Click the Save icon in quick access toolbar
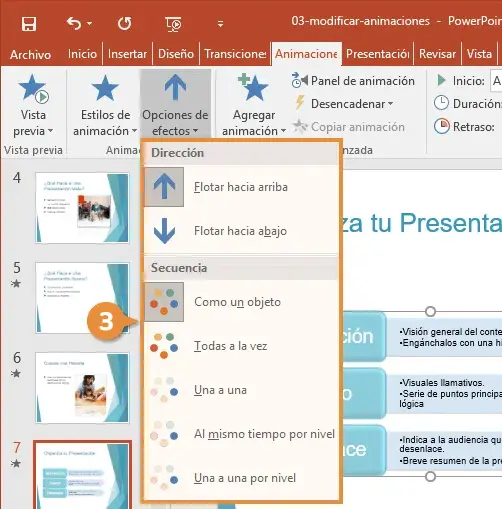The image size is (502, 509). [29, 24]
